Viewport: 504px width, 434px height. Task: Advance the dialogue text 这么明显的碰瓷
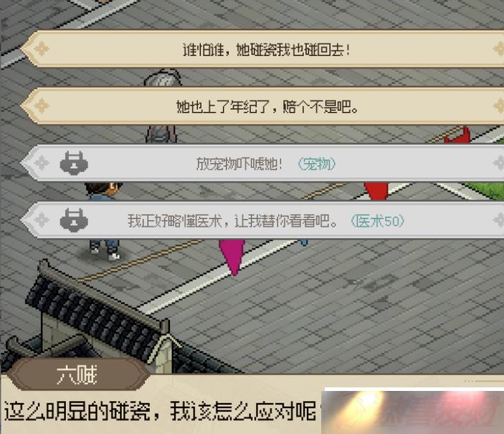point(161,411)
